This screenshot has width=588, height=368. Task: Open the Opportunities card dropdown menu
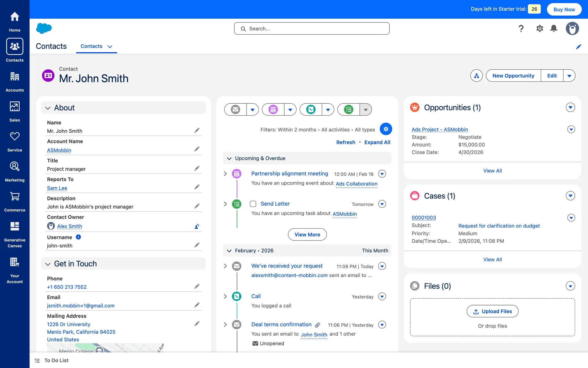point(570,108)
